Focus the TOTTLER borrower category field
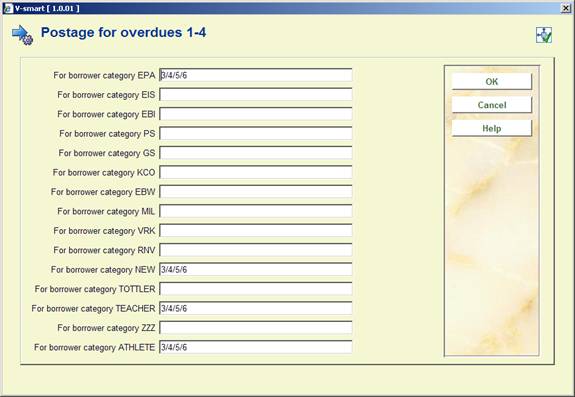The height and width of the screenshot is (397, 575). coord(256,289)
